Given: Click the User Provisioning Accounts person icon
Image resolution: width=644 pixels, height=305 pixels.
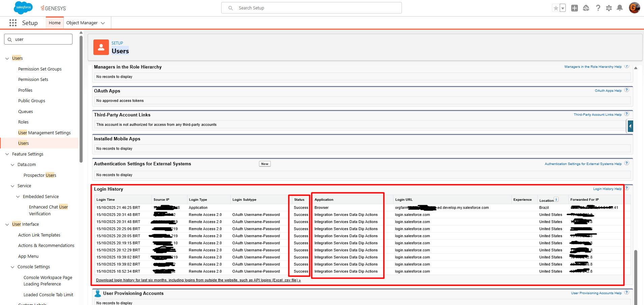Looking at the screenshot, I should point(98,293).
